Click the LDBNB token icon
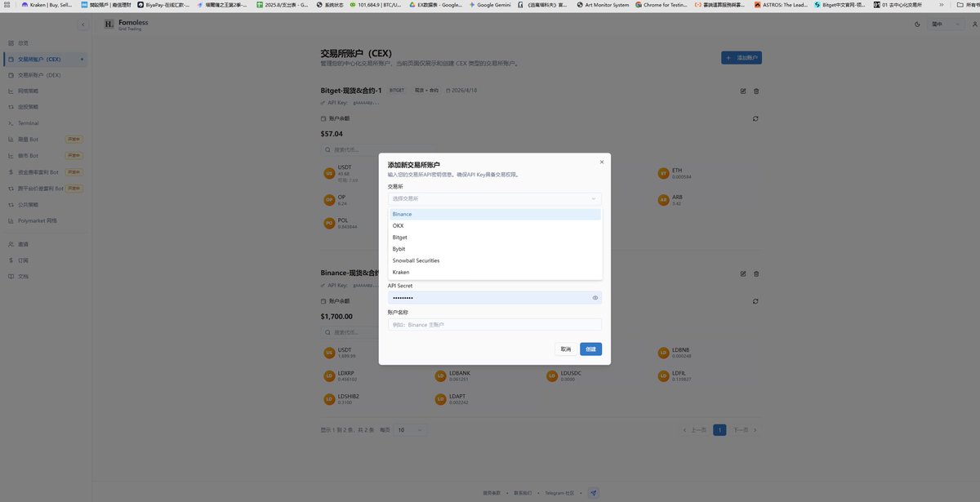Viewport: 980px width, 502px height. click(x=663, y=353)
